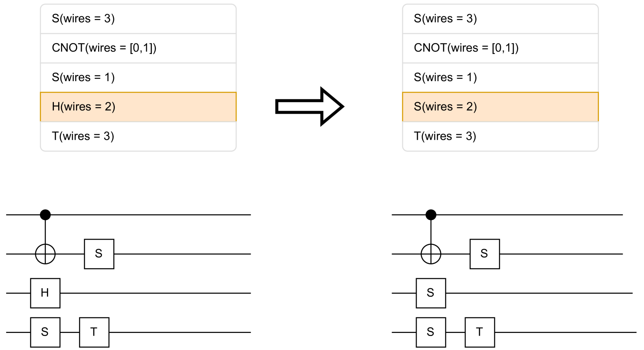Select the highlighted H(wires = 2) row in the left list
The width and height of the screenshot is (644, 350).
point(138,107)
